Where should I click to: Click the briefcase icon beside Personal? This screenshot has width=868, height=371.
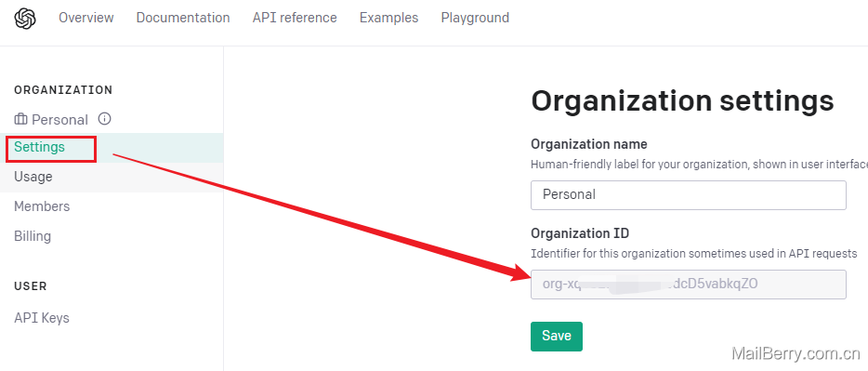[21, 120]
